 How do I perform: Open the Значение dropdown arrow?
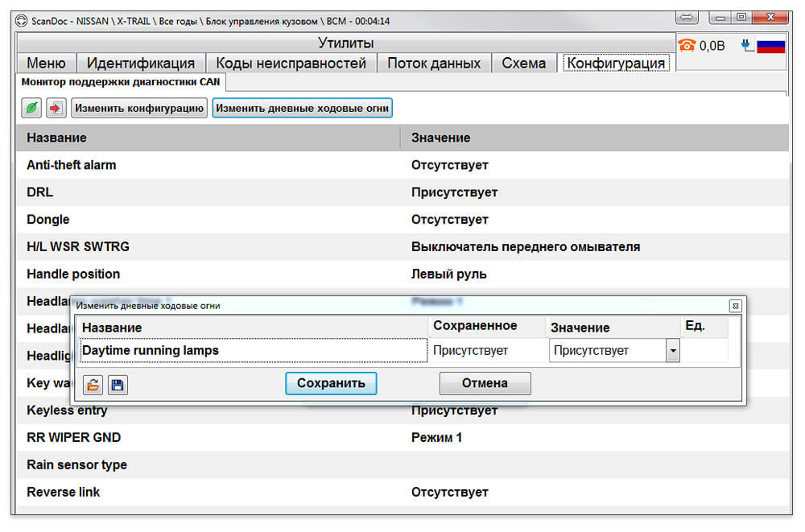pos(672,351)
